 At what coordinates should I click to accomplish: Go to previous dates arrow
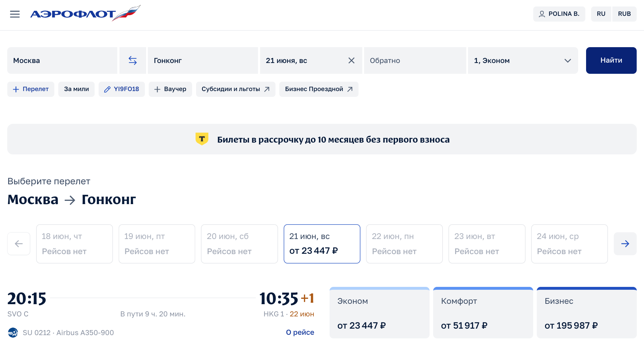pyautogui.click(x=19, y=244)
